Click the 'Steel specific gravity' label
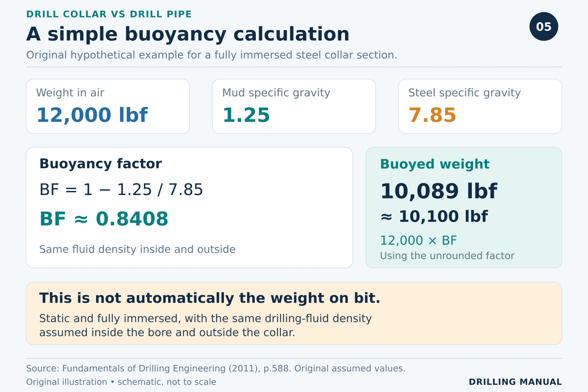 [465, 93]
